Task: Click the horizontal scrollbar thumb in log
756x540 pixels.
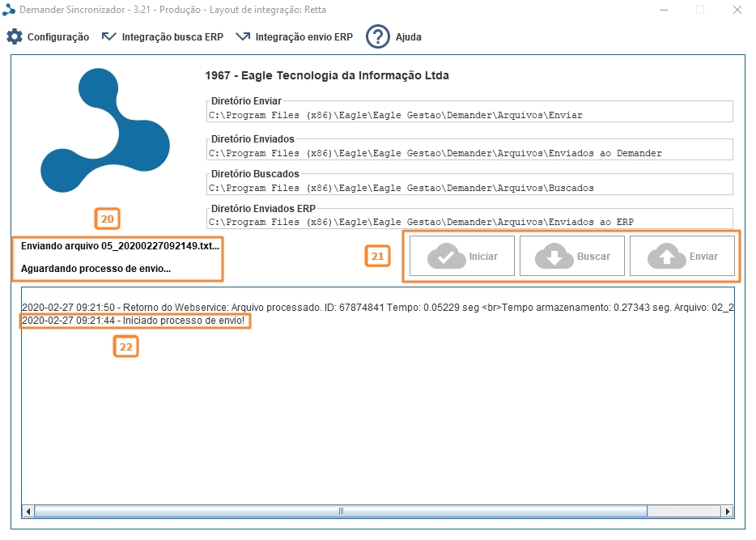Action: [x=341, y=511]
